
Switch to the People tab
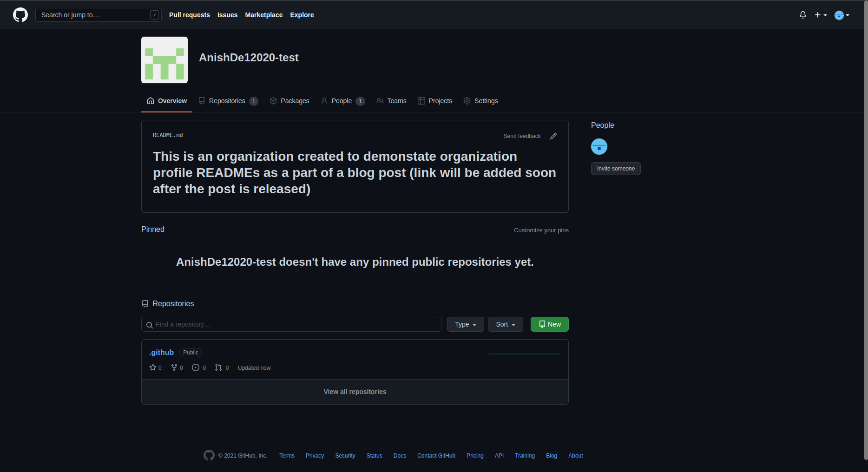point(343,101)
